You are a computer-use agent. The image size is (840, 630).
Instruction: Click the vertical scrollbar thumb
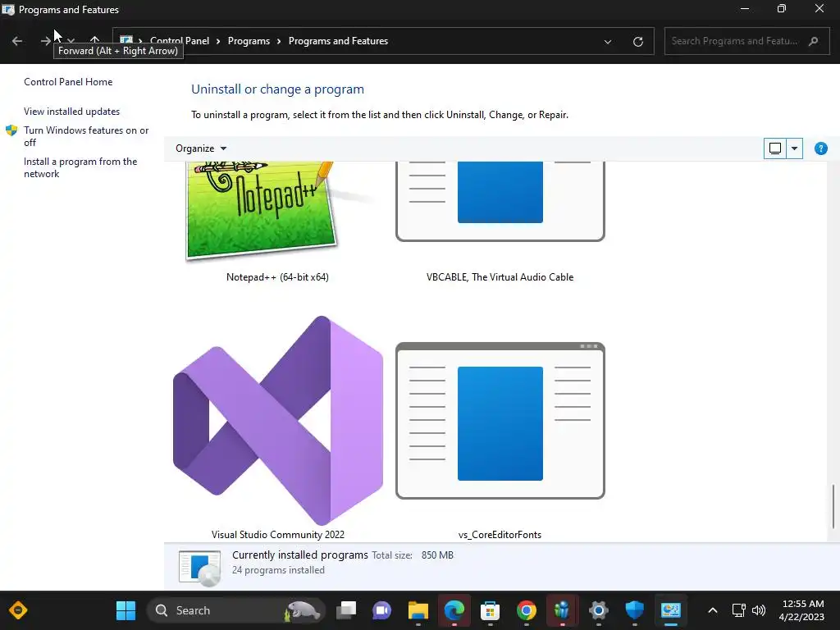833,507
